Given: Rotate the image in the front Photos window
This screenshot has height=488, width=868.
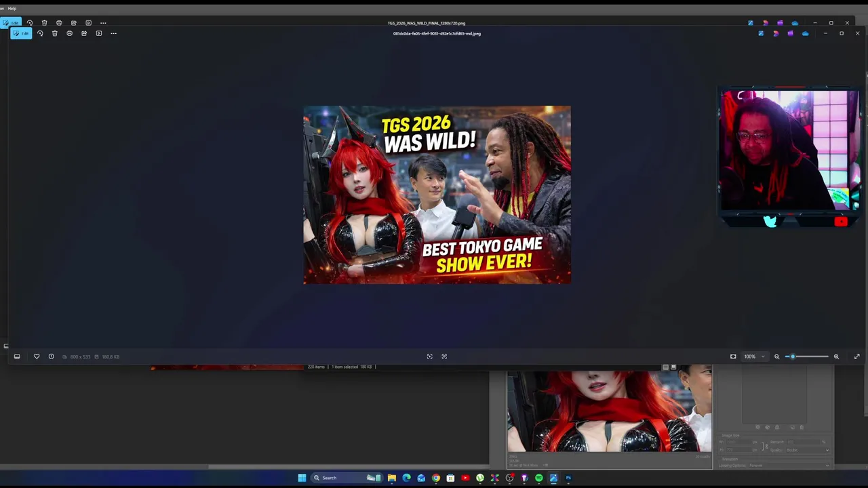Looking at the screenshot, I should coord(40,33).
